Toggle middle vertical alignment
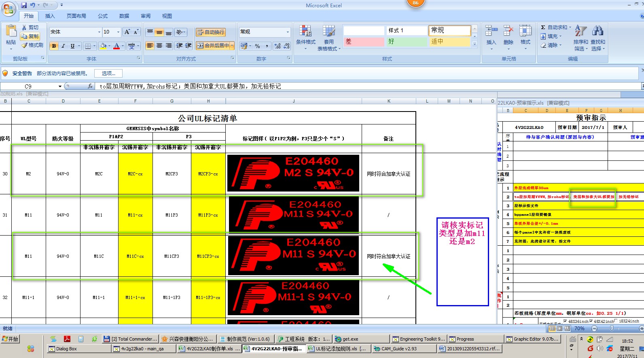 tap(159, 32)
